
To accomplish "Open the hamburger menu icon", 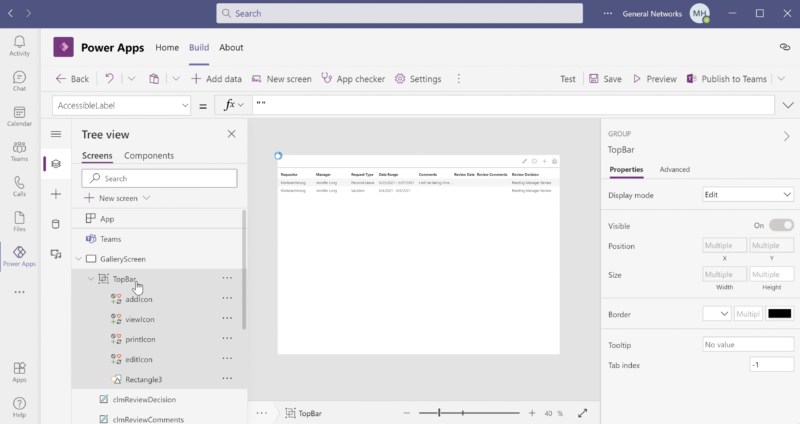I will [56, 134].
